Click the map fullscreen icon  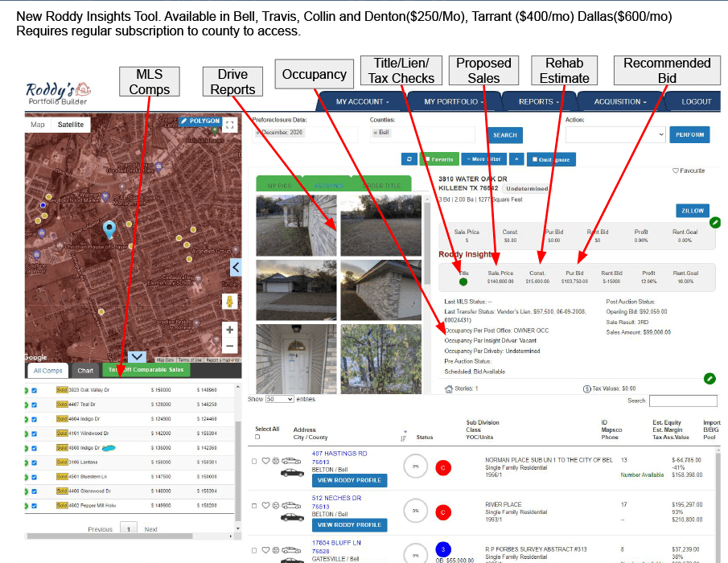[x=230, y=125]
